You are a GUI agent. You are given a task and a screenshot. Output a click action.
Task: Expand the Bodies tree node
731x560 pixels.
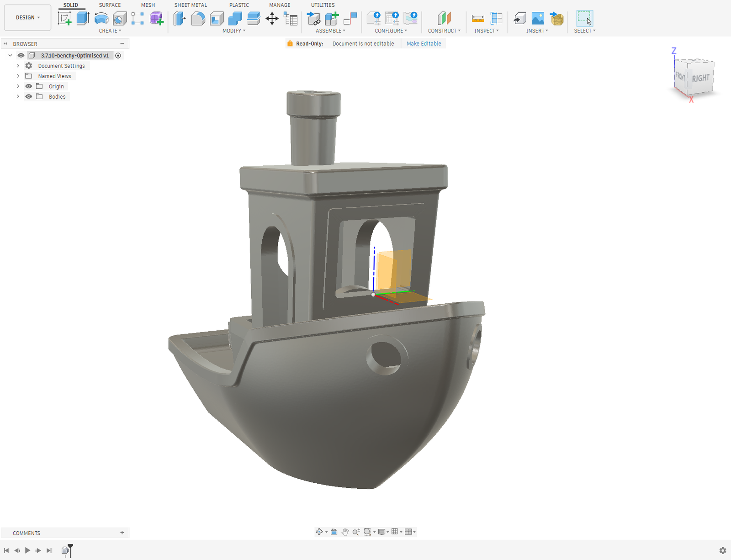click(x=18, y=96)
